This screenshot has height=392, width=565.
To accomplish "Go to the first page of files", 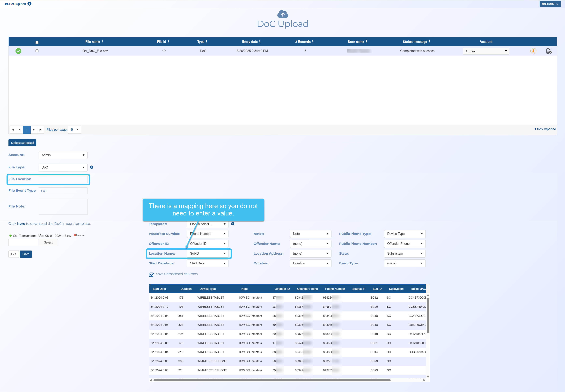I will 13,130.
